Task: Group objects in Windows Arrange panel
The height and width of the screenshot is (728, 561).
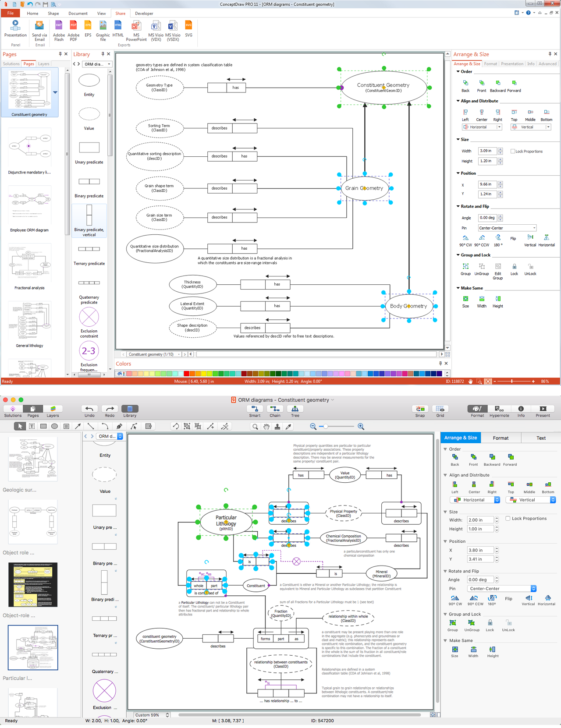Action: [465, 269]
